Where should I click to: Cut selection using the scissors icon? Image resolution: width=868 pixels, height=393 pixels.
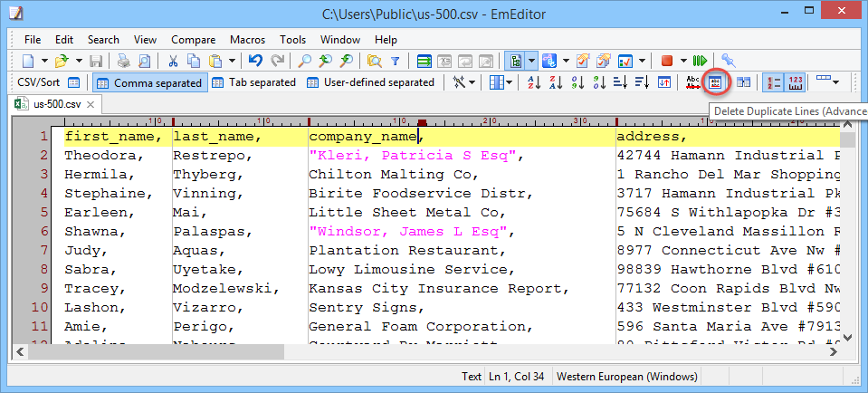(173, 61)
